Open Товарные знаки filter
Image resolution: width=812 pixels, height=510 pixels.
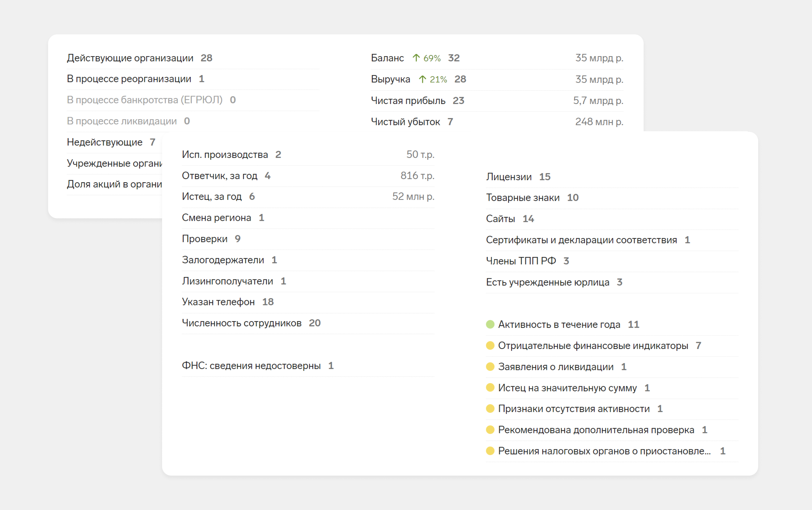(x=612, y=198)
